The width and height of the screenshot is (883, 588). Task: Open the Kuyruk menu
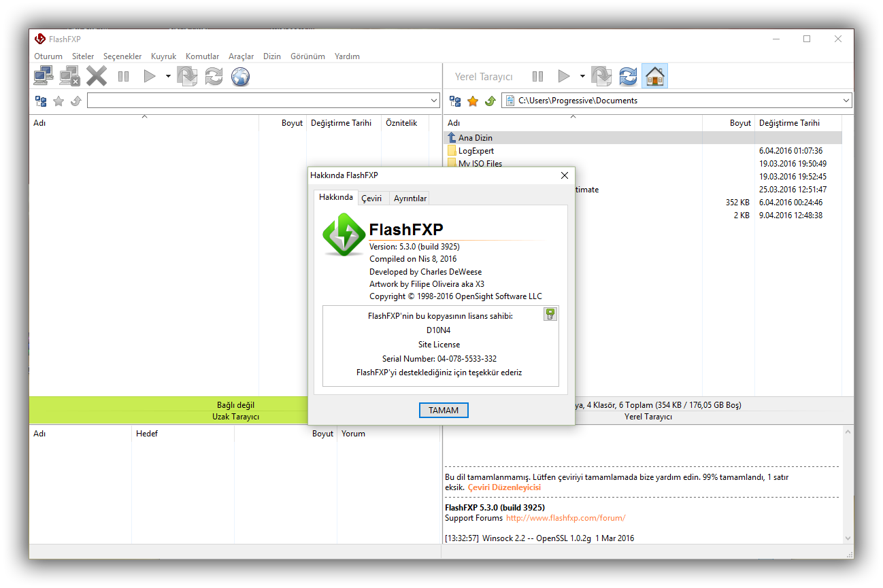163,56
